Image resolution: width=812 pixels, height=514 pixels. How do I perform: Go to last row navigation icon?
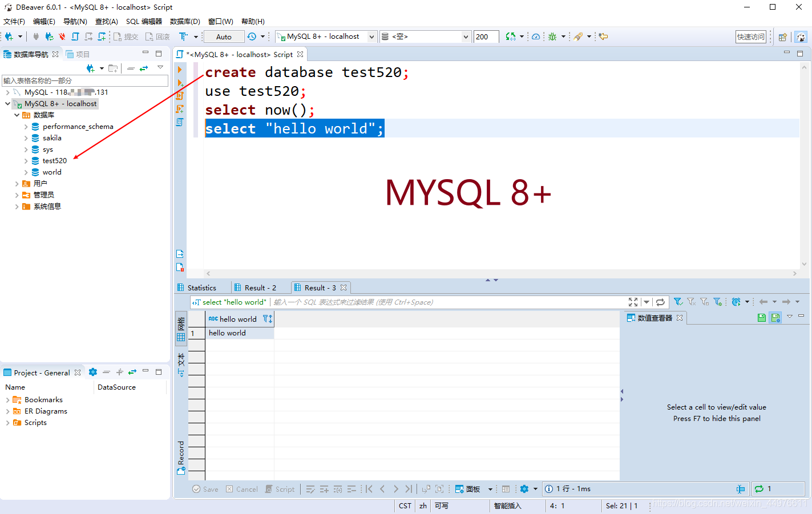coord(409,489)
